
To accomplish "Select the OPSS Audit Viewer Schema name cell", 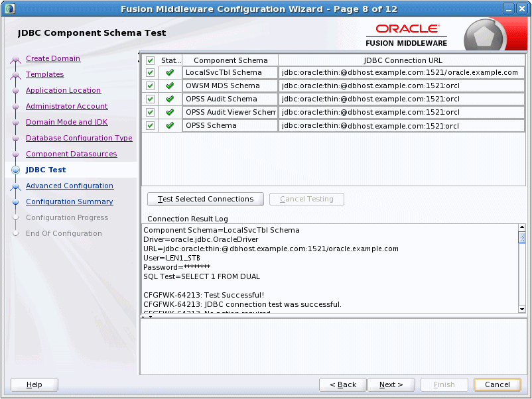I will [230, 112].
